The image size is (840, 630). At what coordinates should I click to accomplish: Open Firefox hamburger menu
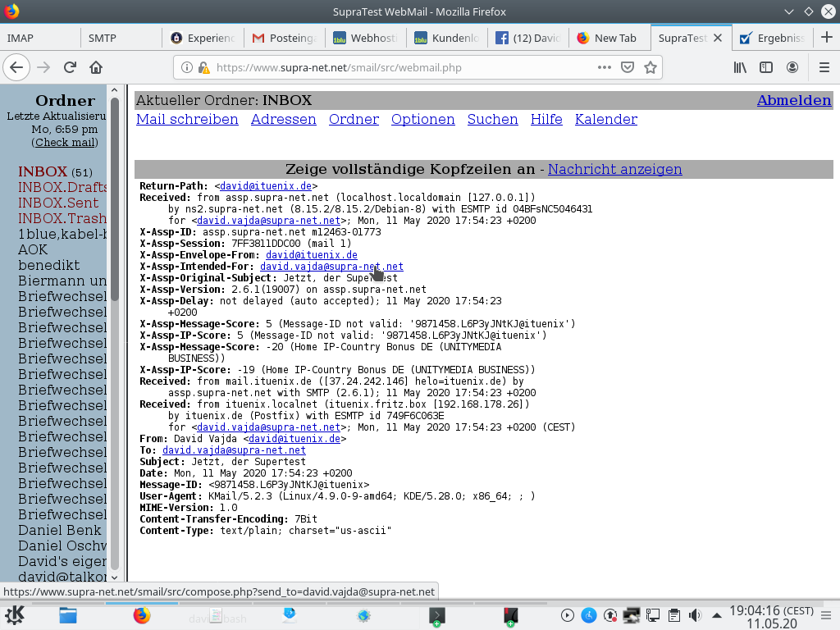click(824, 67)
